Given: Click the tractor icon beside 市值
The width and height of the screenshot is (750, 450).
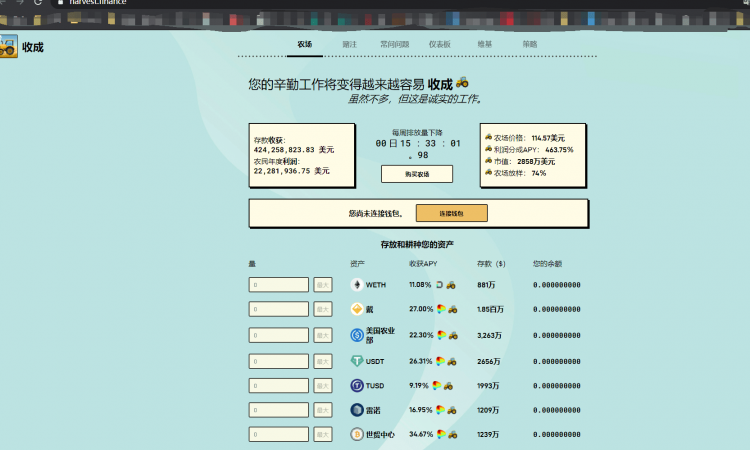Looking at the screenshot, I should (x=488, y=161).
